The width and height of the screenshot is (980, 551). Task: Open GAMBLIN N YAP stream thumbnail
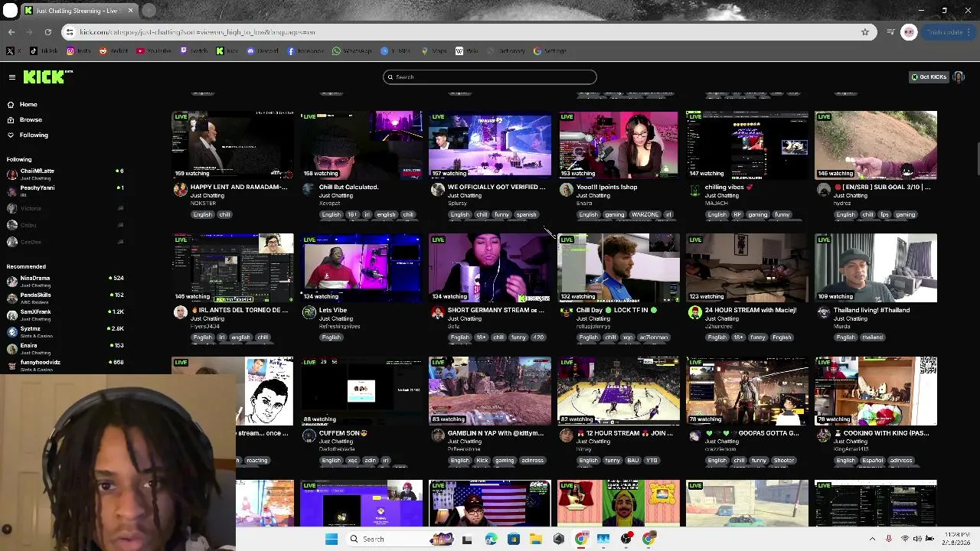pyautogui.click(x=490, y=391)
